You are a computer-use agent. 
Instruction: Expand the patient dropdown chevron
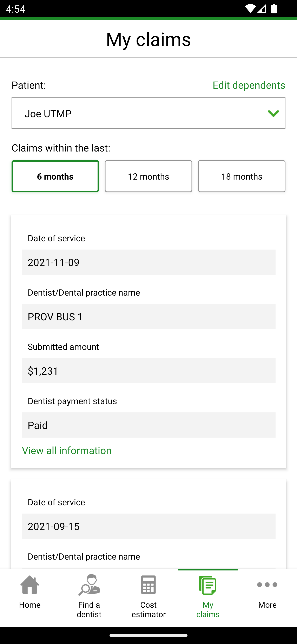click(273, 114)
